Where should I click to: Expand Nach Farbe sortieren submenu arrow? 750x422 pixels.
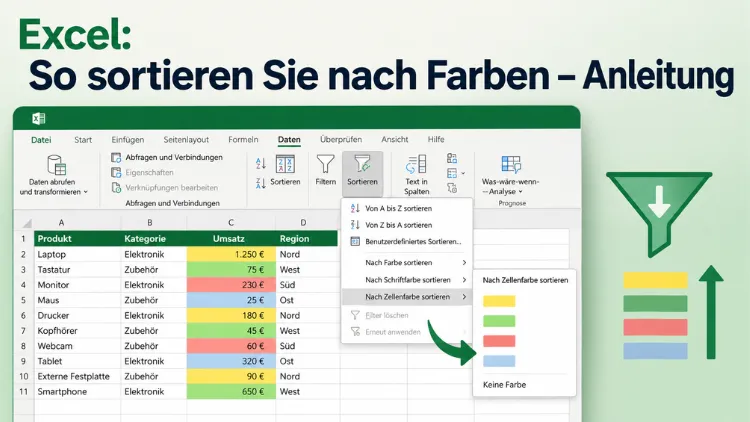[x=464, y=262]
